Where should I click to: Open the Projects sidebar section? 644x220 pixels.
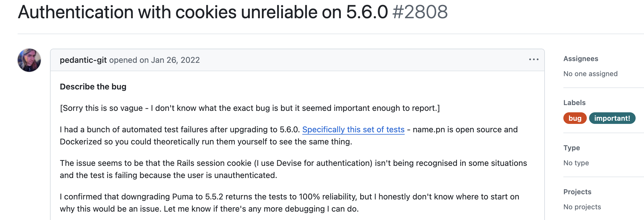click(577, 192)
